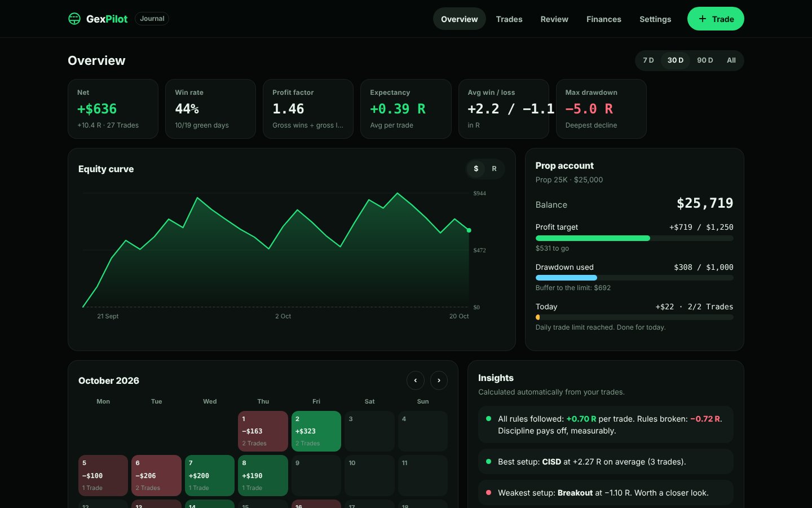Click the Win rate 44% card
This screenshot has width=812, height=508.
pos(210,109)
